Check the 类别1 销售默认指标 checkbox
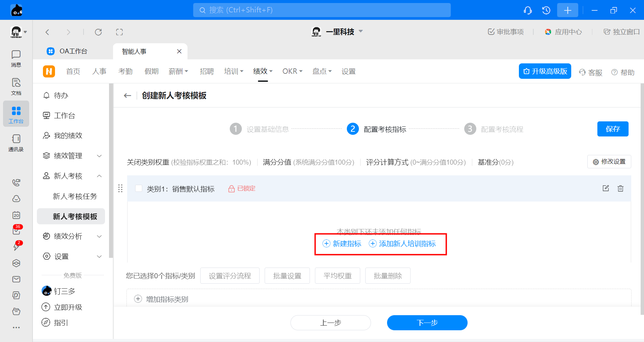The height and width of the screenshot is (342, 644). pyautogui.click(x=139, y=188)
